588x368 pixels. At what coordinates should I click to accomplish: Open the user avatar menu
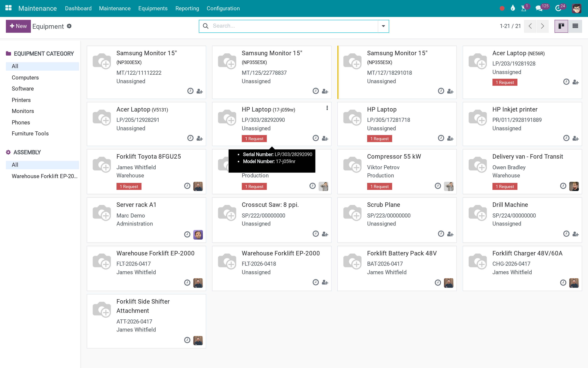click(577, 8)
